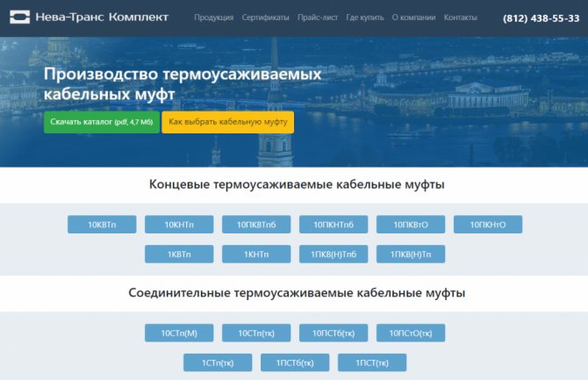
Task: Go to the Сертификаты page
Action: (x=266, y=18)
